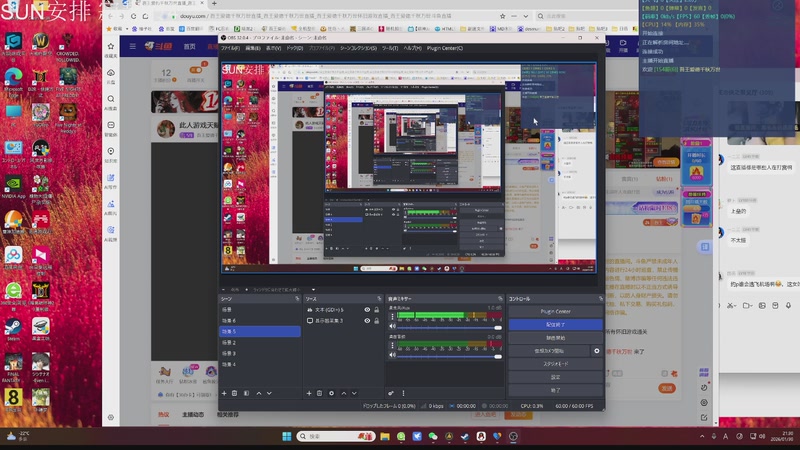Toggle Studio Mode in OBS controls
Viewport: 800px width, 450px height.
556,364
